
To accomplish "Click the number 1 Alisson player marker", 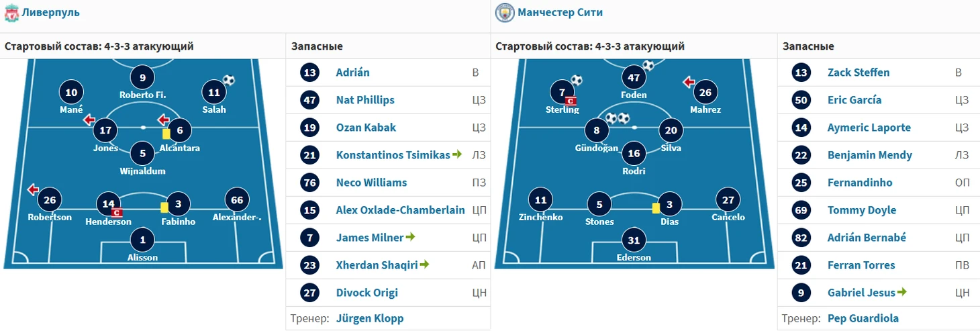I will [x=142, y=239].
